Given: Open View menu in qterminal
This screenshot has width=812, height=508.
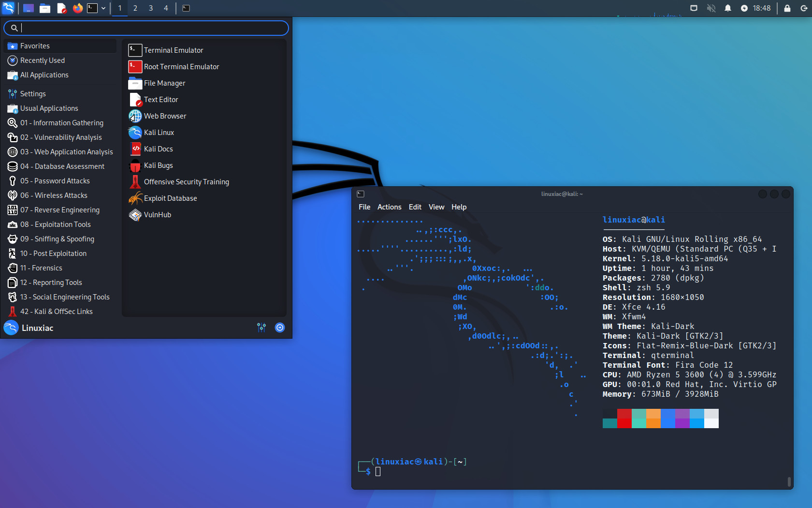Looking at the screenshot, I should click(x=436, y=207).
